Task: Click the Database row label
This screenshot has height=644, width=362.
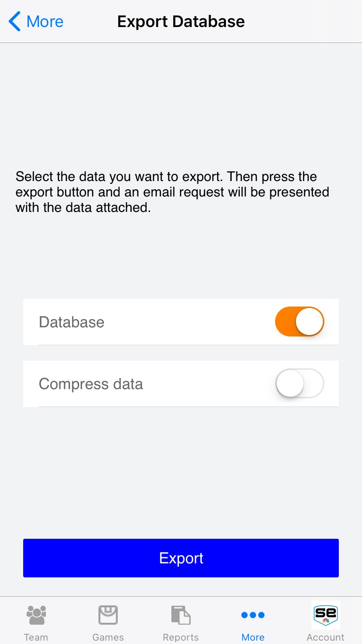Action: (71, 322)
